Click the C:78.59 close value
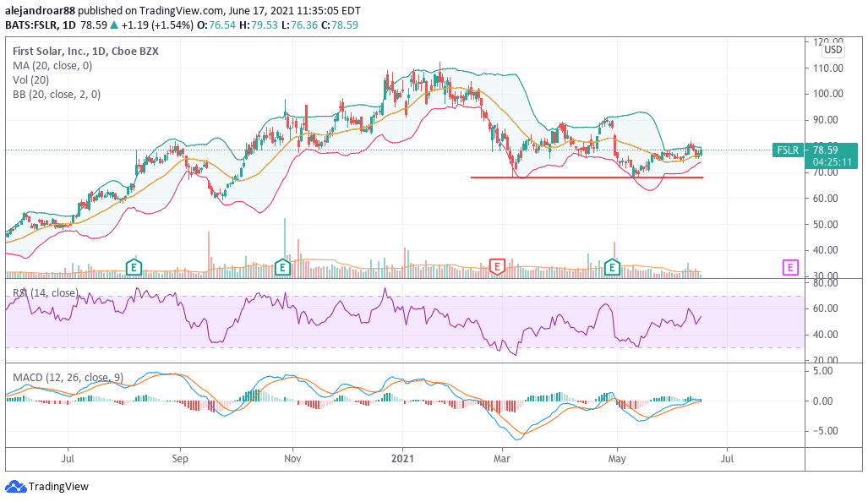The image size is (868, 502). tap(339, 25)
